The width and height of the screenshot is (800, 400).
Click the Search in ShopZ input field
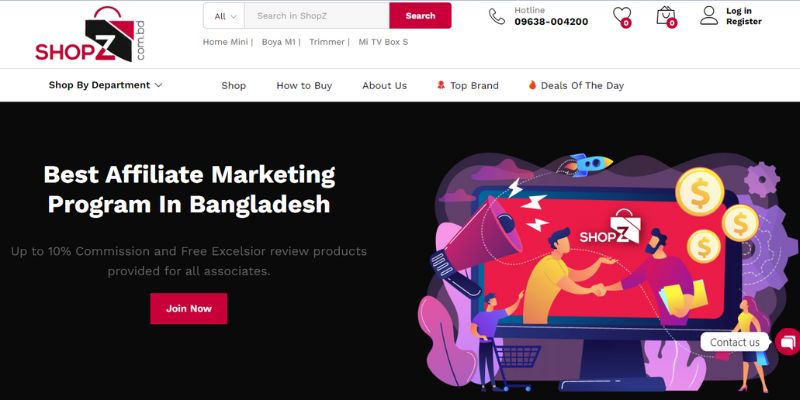(317, 16)
